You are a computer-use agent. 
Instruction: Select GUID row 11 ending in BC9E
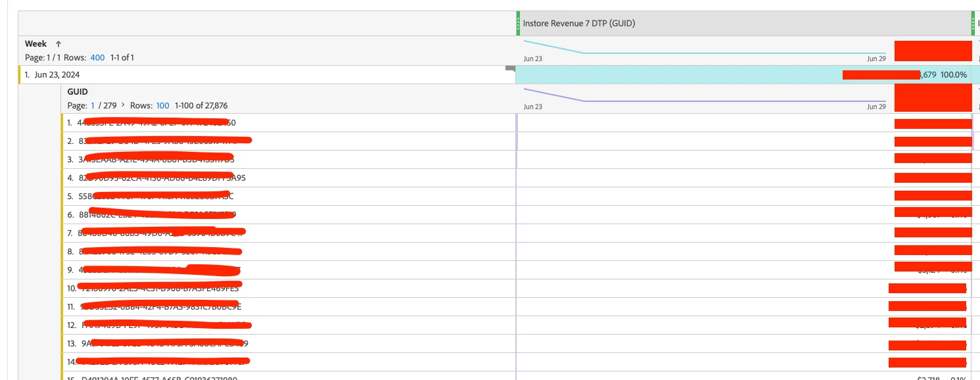(x=289, y=307)
